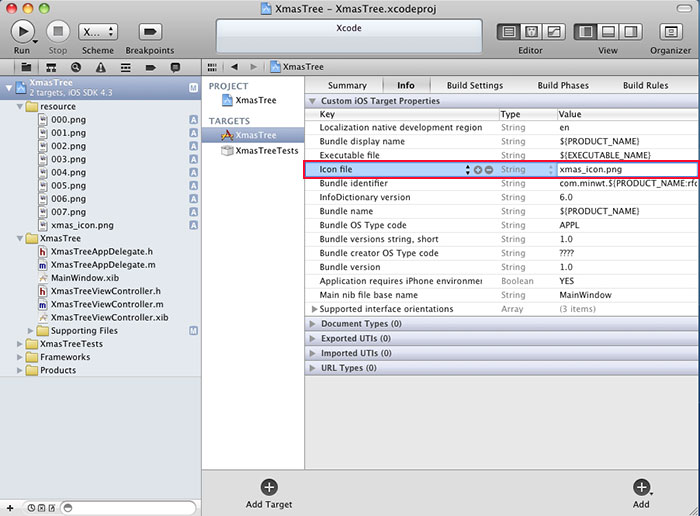700x516 pixels.
Task: Switch to the Info tab
Action: [x=406, y=85]
